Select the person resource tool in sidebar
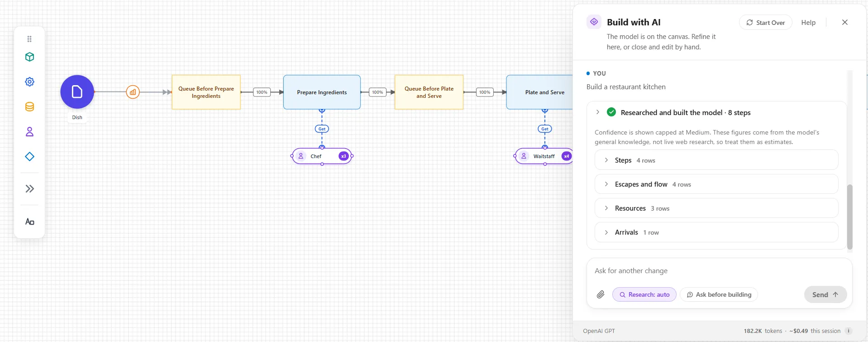Viewport: 868px width, 342px height. [x=29, y=132]
